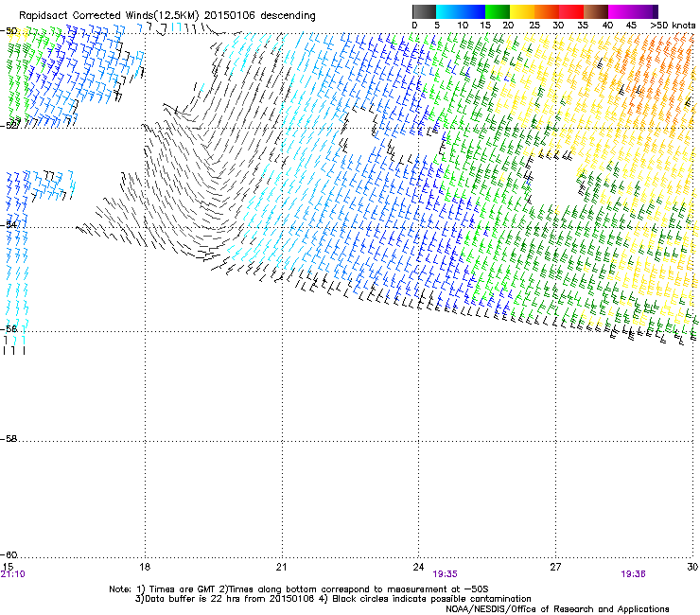Click the '25' legend scale label
This screenshot has height=615, width=700.
click(x=534, y=26)
